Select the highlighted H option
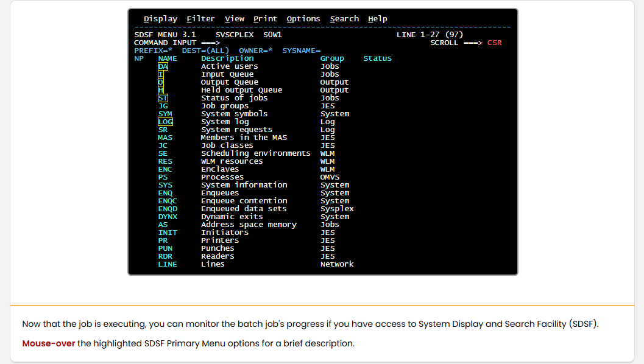The image size is (644, 364). [161, 90]
